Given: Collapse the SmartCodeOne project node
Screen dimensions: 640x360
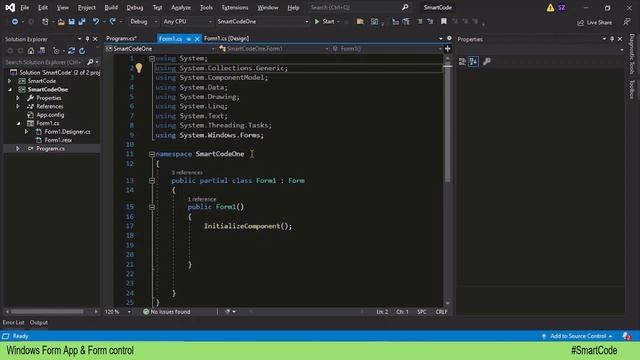Looking at the screenshot, I should 10,89.
